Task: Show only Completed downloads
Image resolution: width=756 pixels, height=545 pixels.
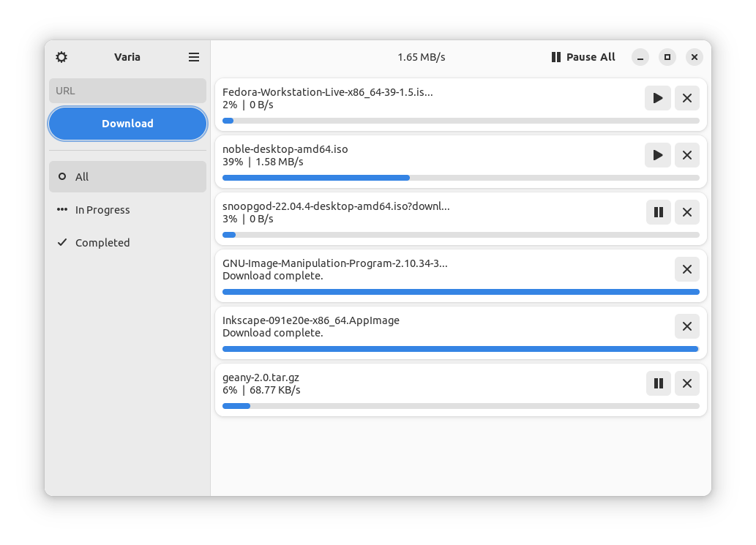Action: tap(127, 242)
